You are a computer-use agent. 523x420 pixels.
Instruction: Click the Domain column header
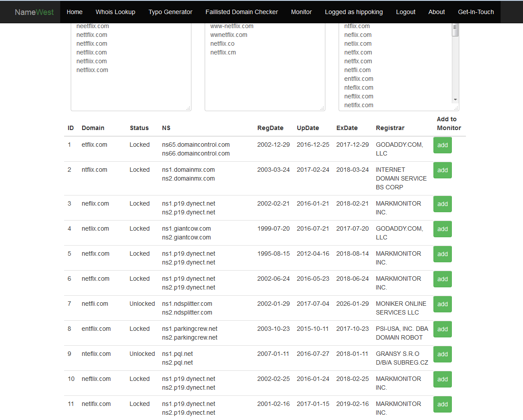(x=93, y=128)
